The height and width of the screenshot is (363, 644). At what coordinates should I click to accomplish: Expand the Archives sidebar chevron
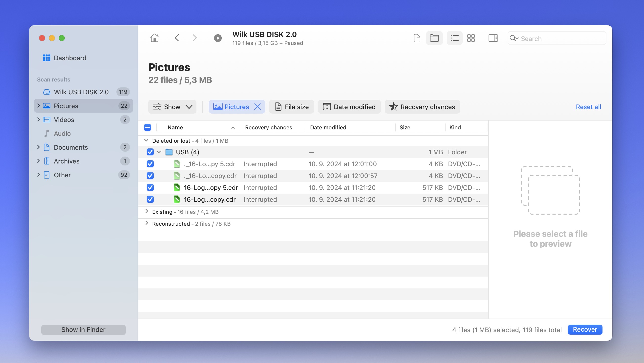(39, 161)
